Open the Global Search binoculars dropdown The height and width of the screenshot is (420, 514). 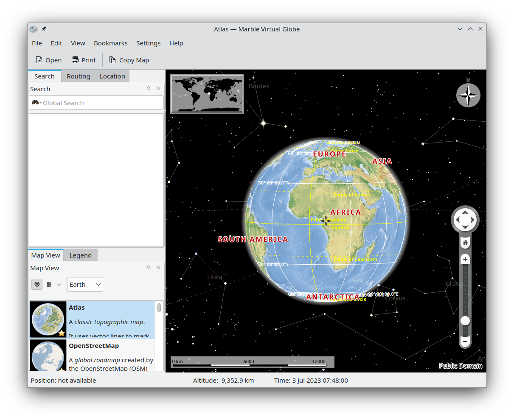click(36, 103)
